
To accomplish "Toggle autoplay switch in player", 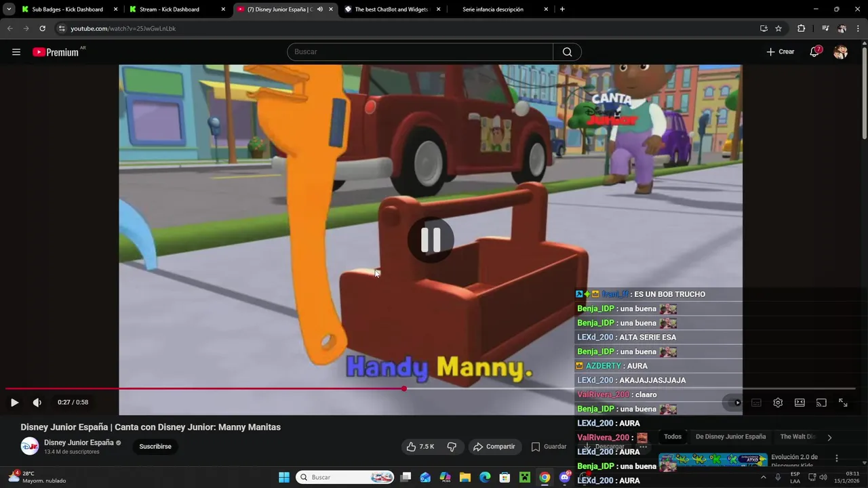I will click(734, 403).
